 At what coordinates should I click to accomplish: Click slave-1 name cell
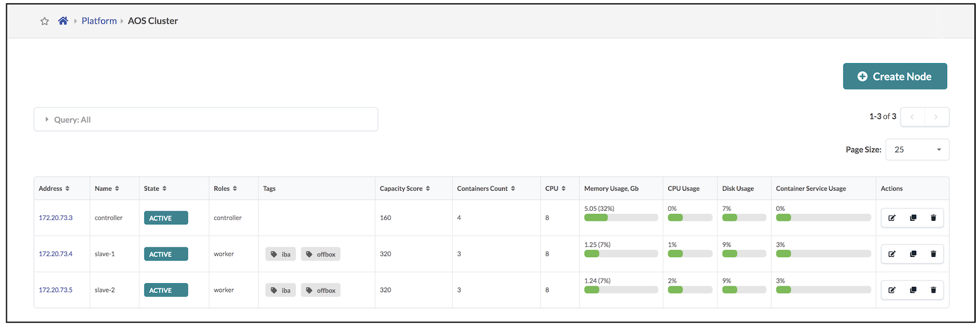pyautogui.click(x=105, y=254)
